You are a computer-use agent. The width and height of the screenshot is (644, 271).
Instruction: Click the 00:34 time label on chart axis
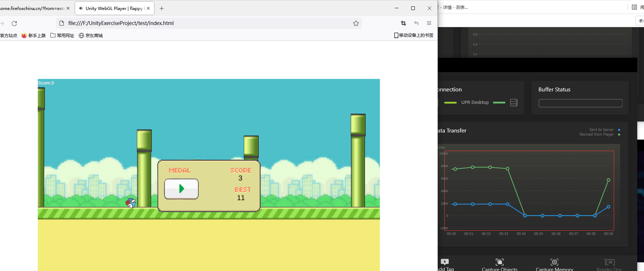(x=521, y=234)
